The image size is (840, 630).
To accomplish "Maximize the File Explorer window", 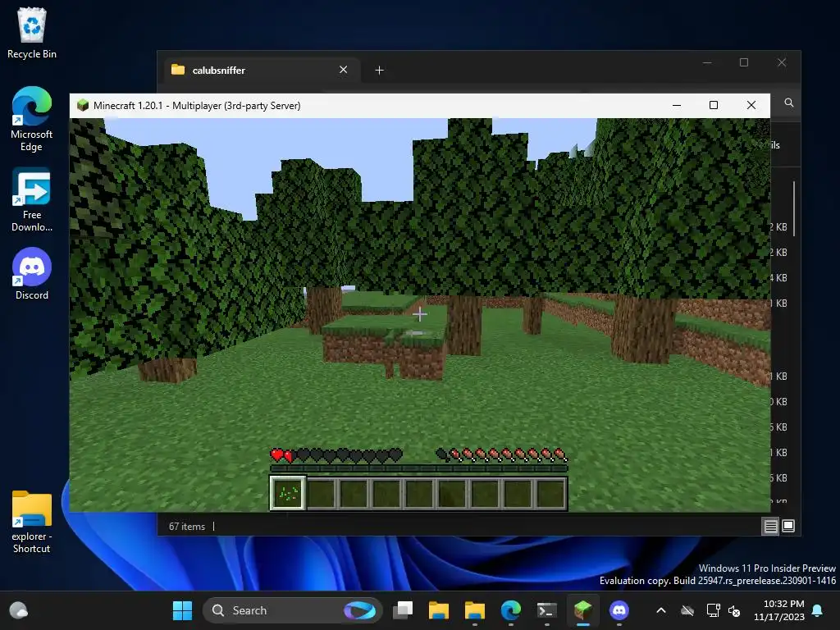I will point(744,62).
